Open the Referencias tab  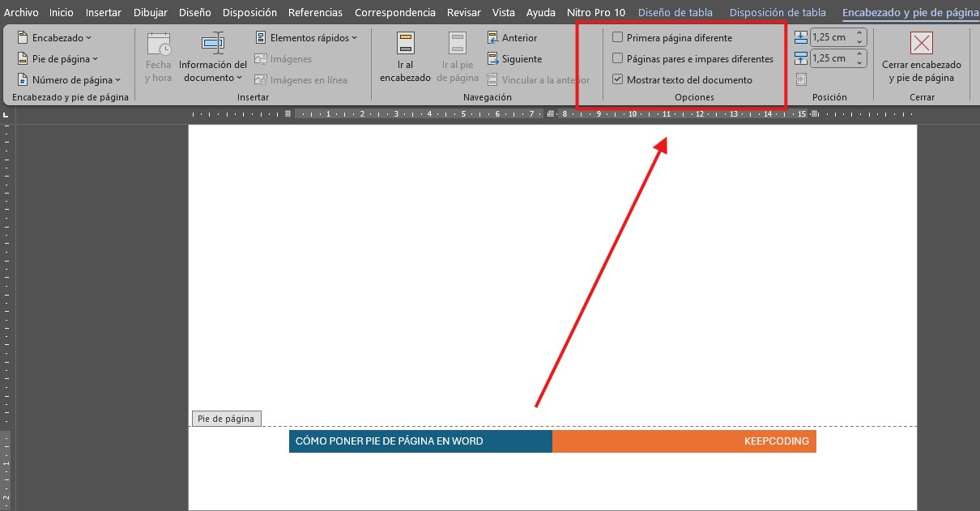tap(315, 12)
